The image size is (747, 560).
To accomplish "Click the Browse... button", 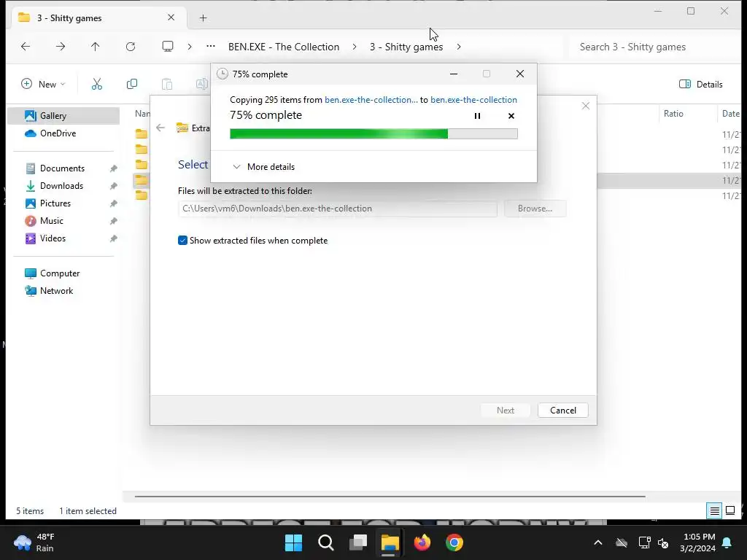I will pyautogui.click(x=535, y=209).
